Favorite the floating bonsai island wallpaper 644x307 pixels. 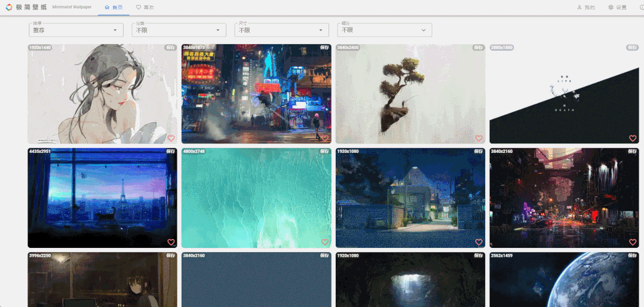tap(479, 139)
